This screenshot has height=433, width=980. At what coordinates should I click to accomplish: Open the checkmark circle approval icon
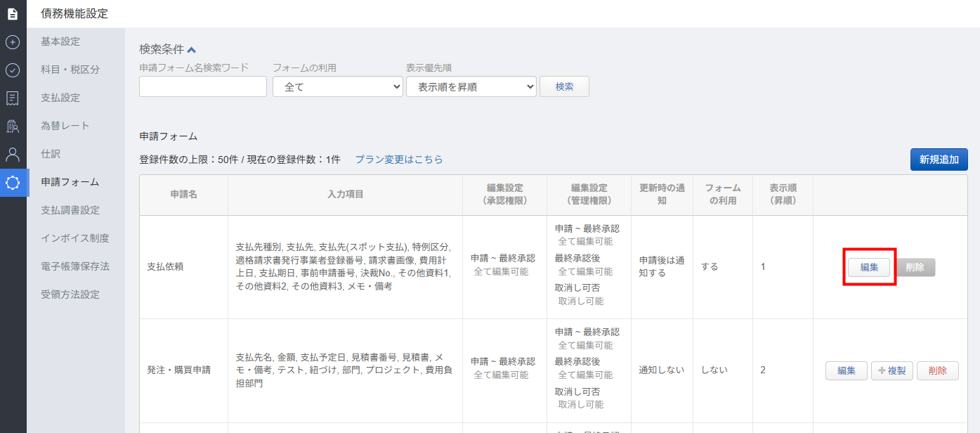tap(13, 70)
